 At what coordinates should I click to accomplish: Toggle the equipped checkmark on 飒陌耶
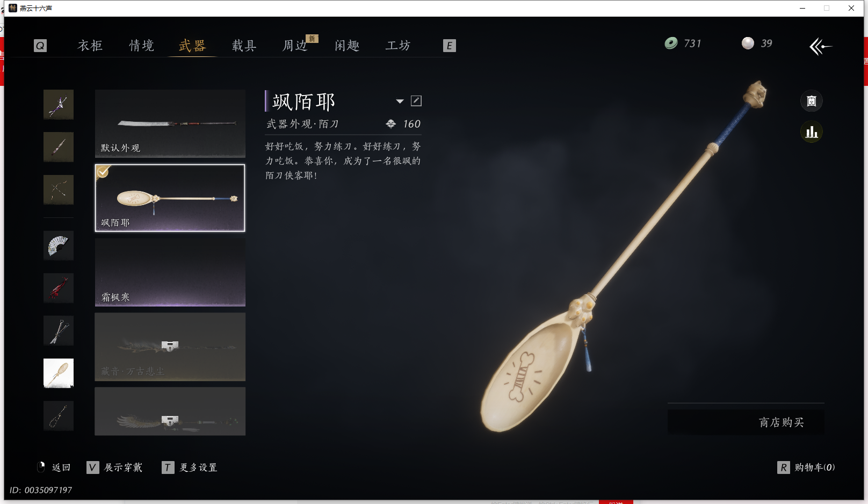103,172
